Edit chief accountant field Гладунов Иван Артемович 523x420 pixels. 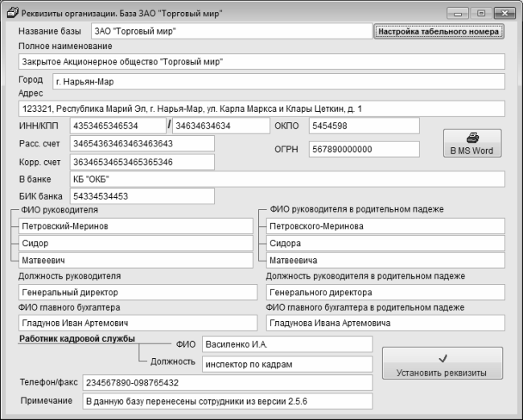click(138, 323)
